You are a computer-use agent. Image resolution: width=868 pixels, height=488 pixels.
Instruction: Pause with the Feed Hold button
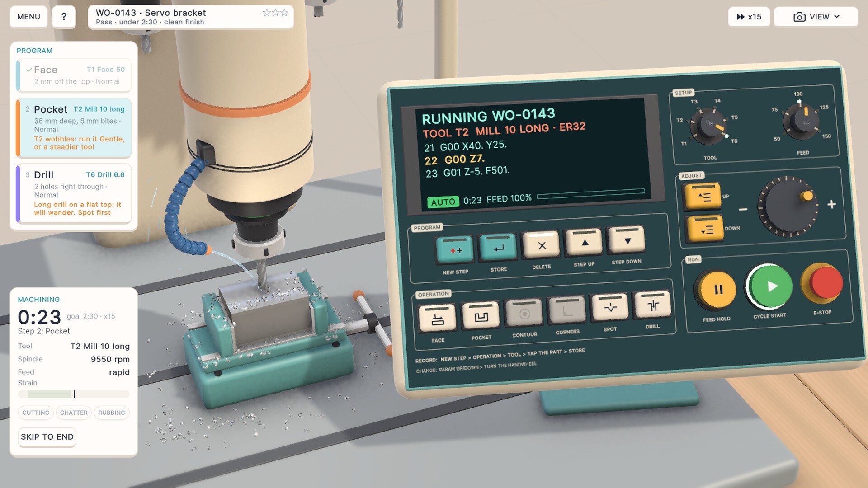click(x=717, y=290)
